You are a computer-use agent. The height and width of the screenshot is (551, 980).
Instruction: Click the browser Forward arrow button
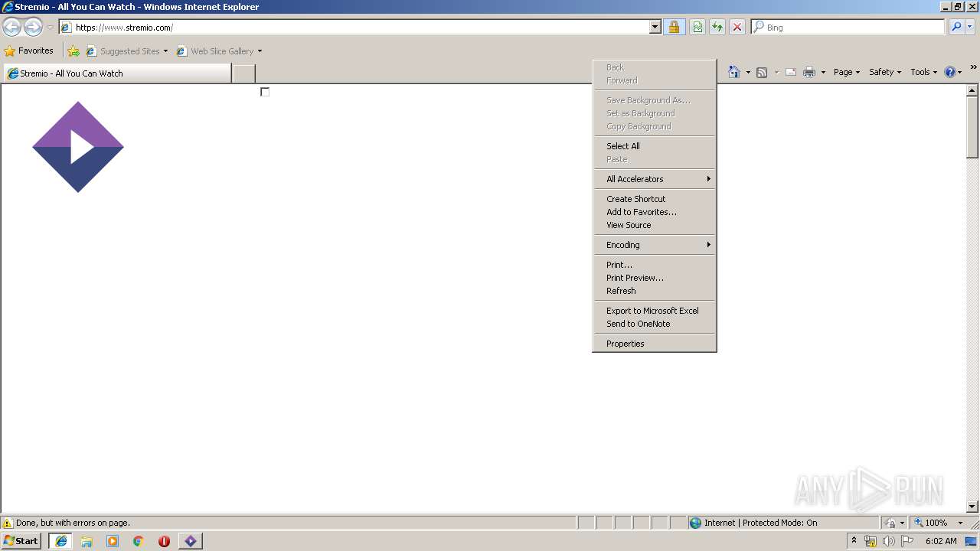pos(33,27)
